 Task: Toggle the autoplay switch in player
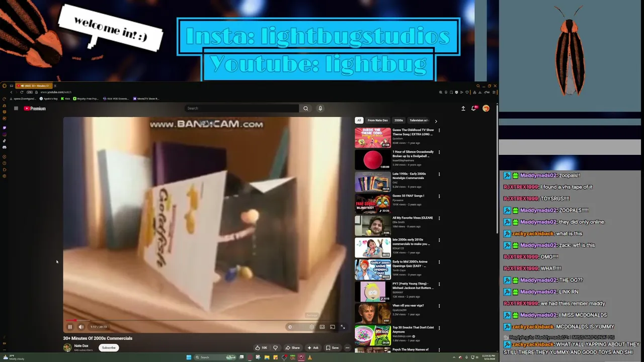coord(290,327)
